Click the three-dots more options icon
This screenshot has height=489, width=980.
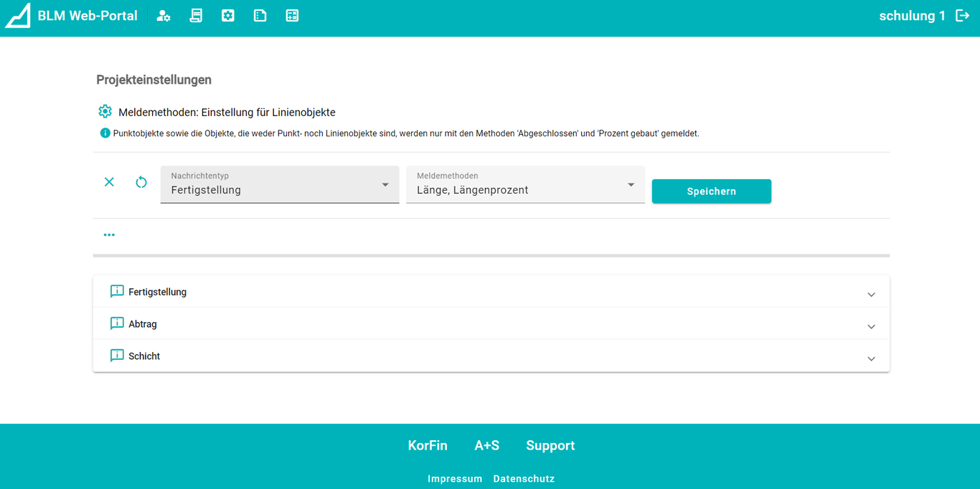point(109,235)
